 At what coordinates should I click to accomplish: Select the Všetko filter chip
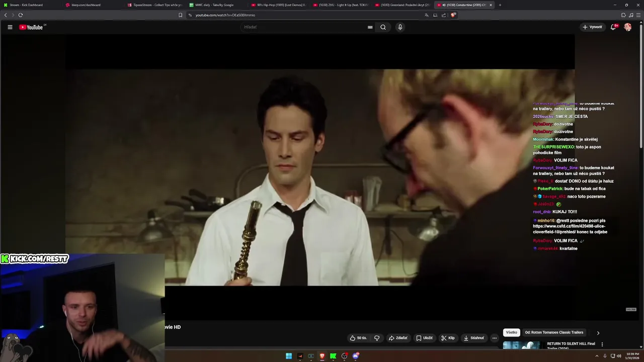(512, 332)
